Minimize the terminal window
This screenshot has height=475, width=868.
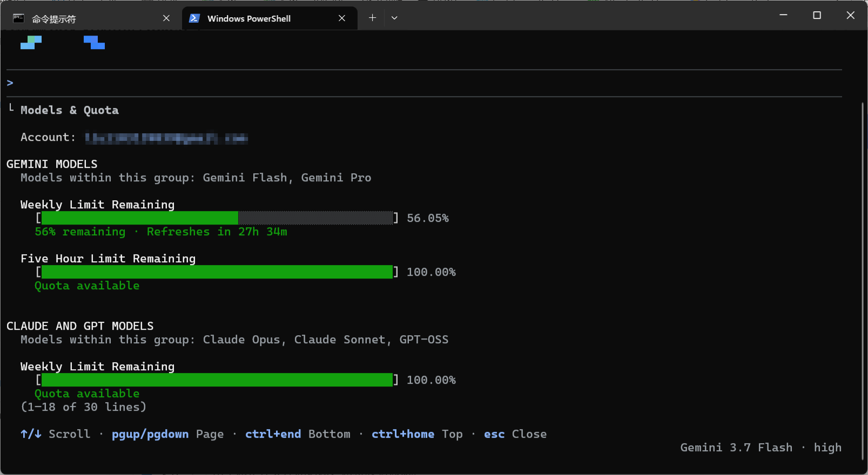783,15
